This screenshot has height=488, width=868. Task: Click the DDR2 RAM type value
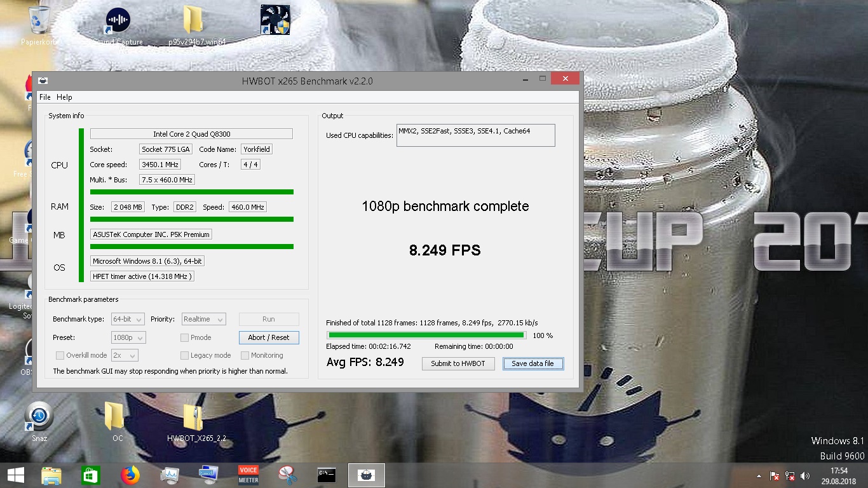pos(185,207)
